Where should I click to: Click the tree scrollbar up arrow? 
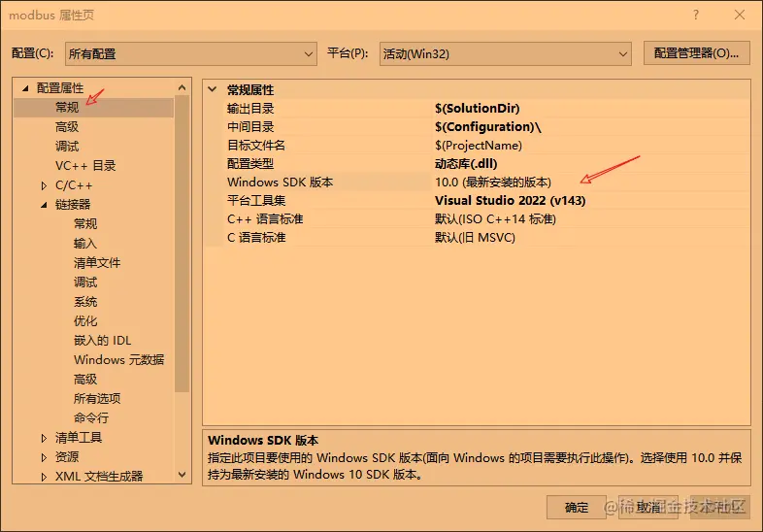pyautogui.click(x=182, y=87)
